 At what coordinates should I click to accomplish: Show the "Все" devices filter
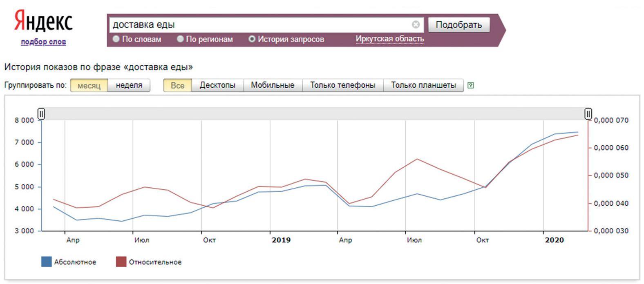coord(177,85)
